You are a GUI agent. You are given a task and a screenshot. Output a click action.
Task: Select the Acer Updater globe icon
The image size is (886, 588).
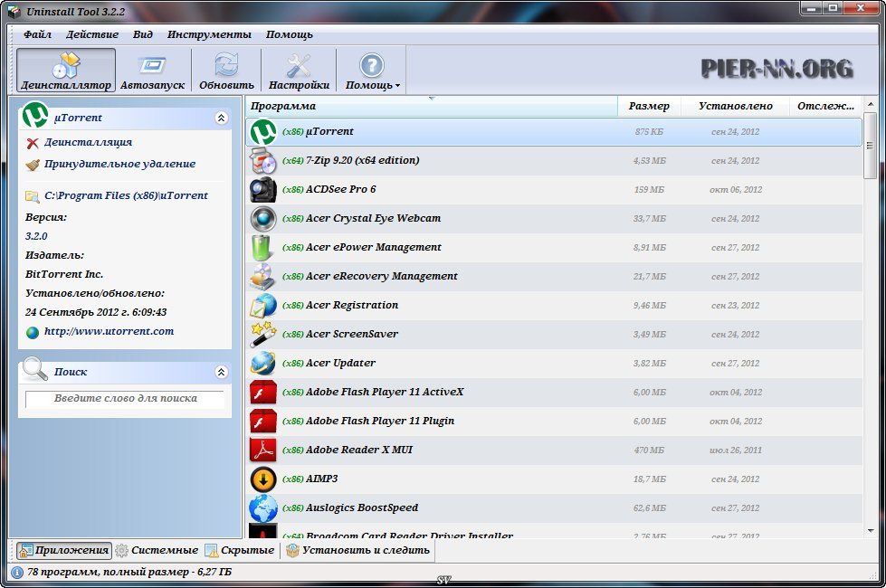[x=263, y=363]
